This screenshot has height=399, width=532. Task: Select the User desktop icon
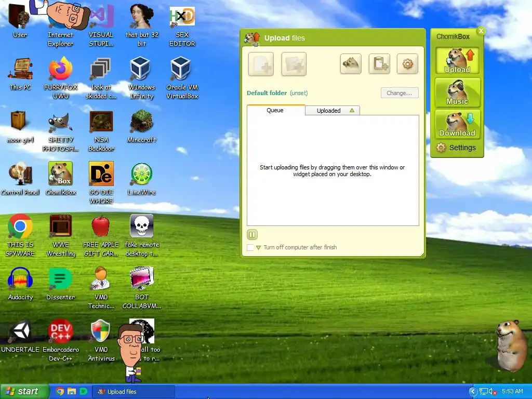coord(20,20)
